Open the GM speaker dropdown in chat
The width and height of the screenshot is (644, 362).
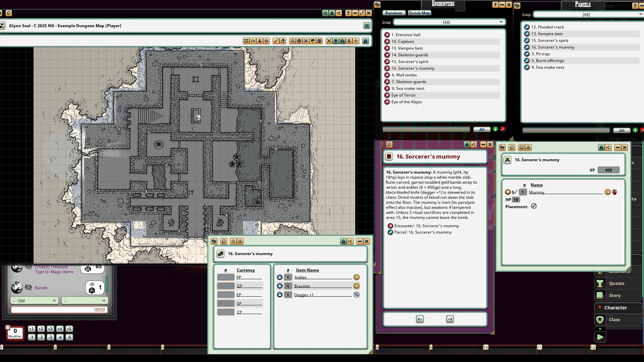[35, 301]
